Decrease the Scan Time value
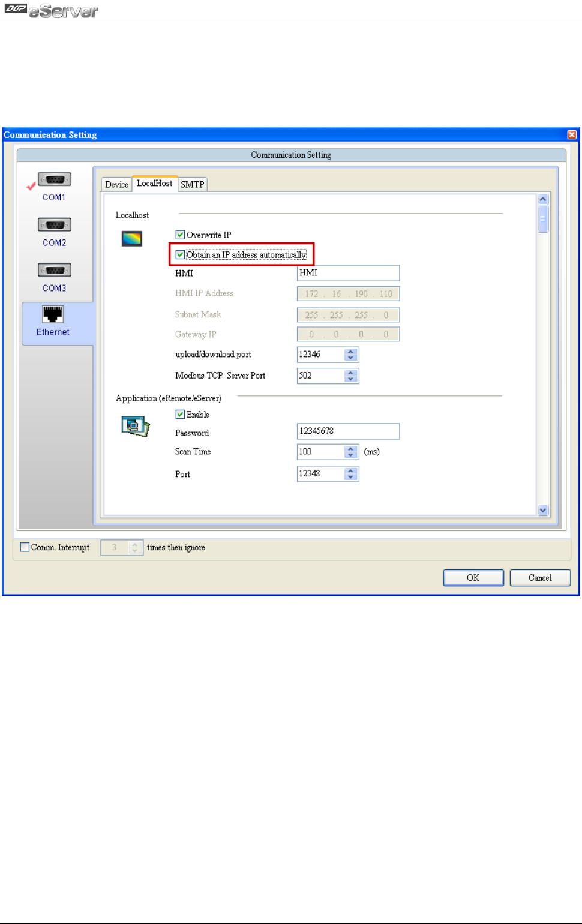Viewport: 582px width, 924px height. [351, 455]
